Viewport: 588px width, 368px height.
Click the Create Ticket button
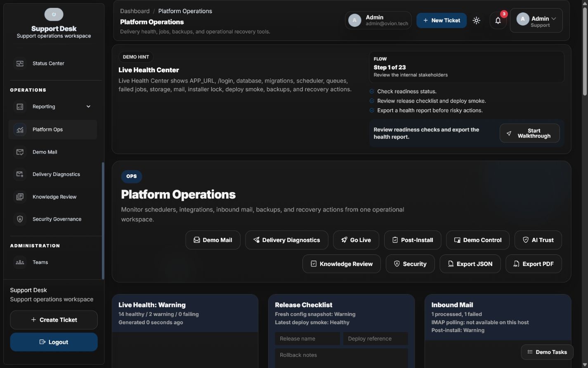[x=54, y=320]
